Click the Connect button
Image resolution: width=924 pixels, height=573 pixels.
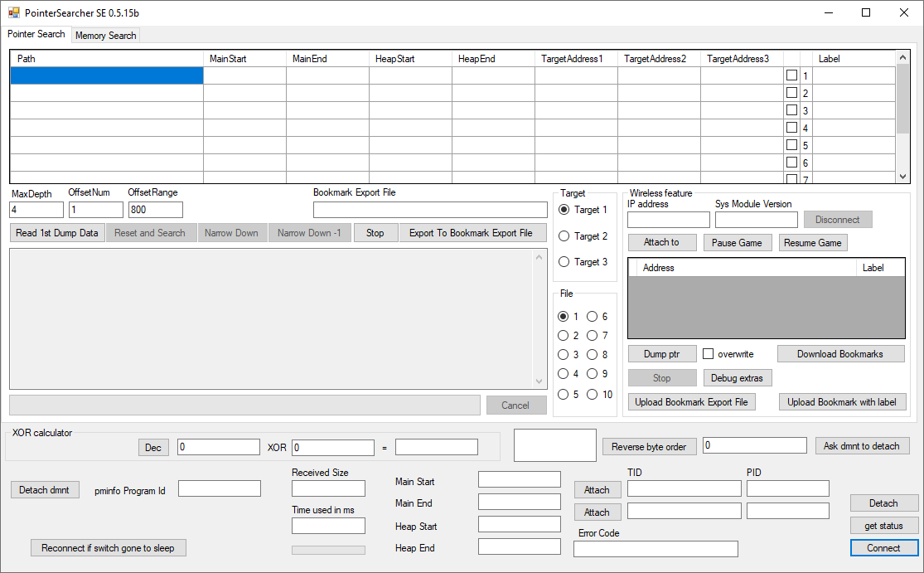pos(883,547)
